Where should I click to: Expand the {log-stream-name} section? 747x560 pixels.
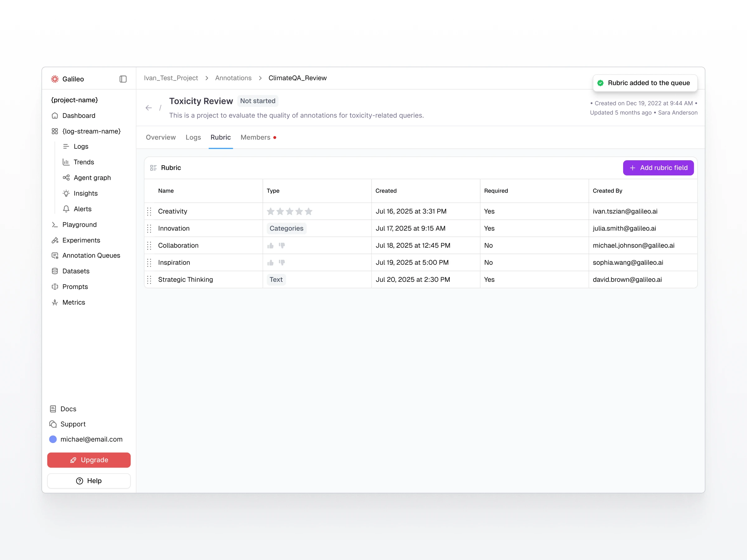[x=91, y=131]
